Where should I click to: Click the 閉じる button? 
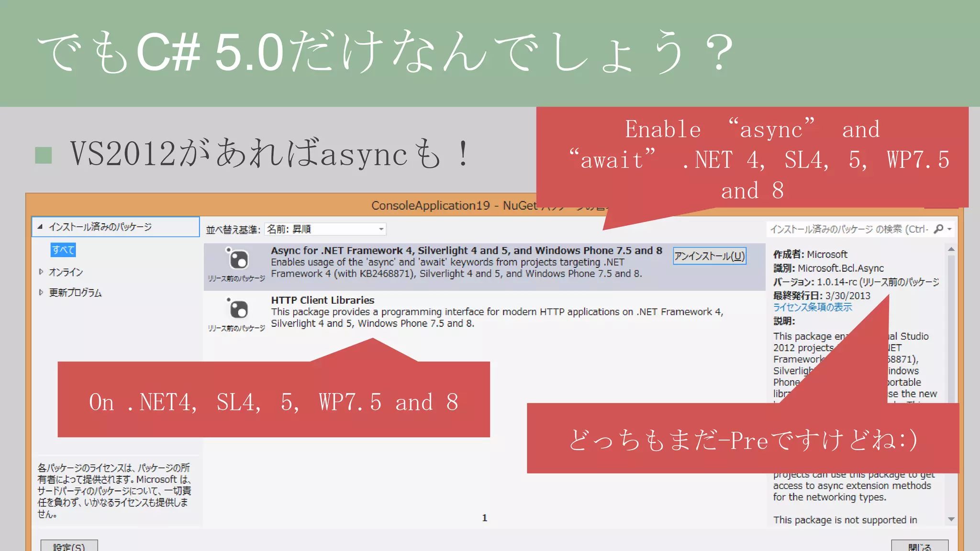pos(920,545)
